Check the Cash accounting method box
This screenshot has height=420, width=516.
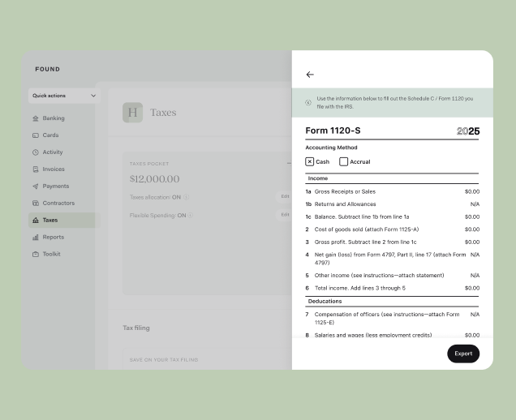click(x=310, y=161)
